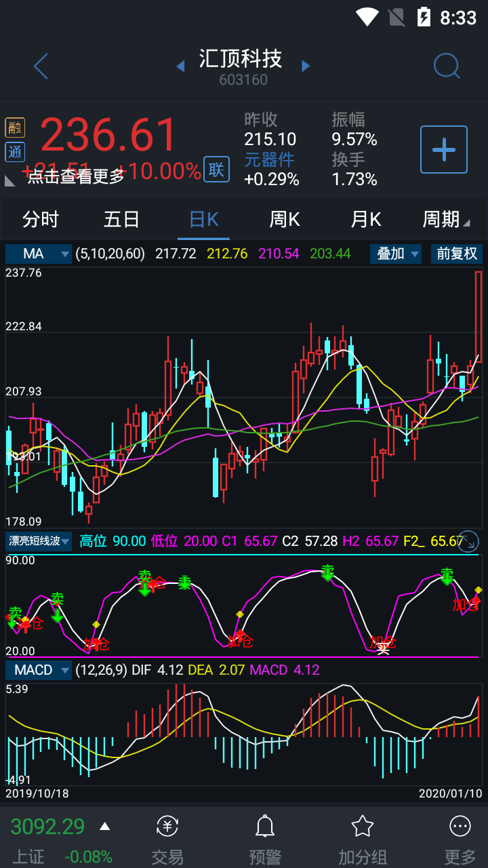488x868 pixels.
Task: Tap the MA60 value 203.44
Action: [x=330, y=254]
